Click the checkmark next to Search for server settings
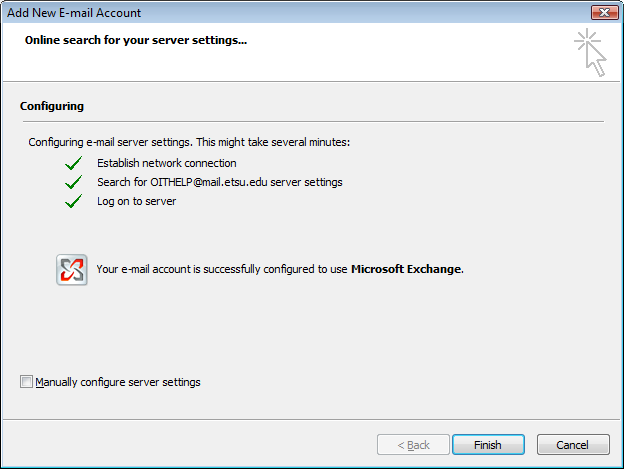 coord(72,182)
